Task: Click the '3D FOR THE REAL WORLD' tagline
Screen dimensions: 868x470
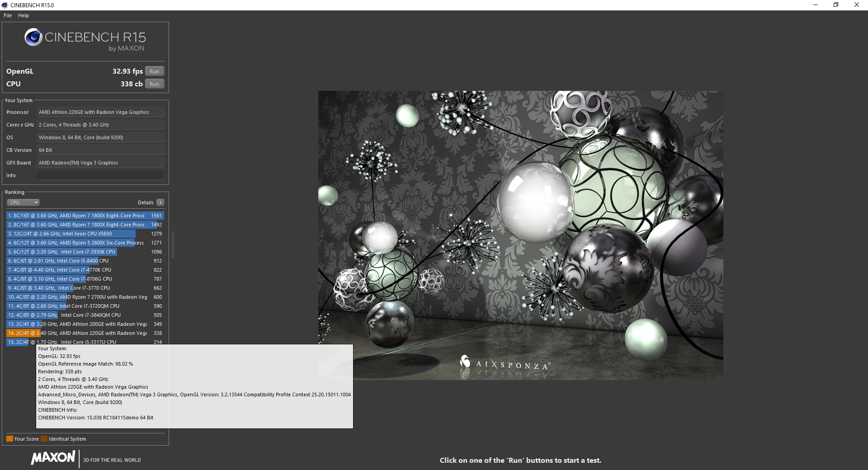Action: click(112, 460)
